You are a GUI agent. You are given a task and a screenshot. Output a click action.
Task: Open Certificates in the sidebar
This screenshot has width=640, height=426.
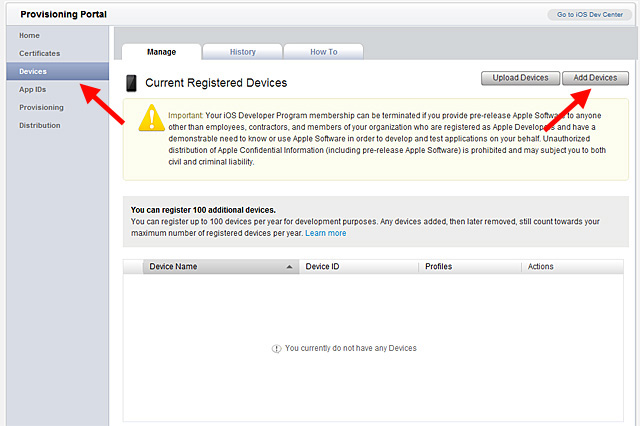(40, 53)
